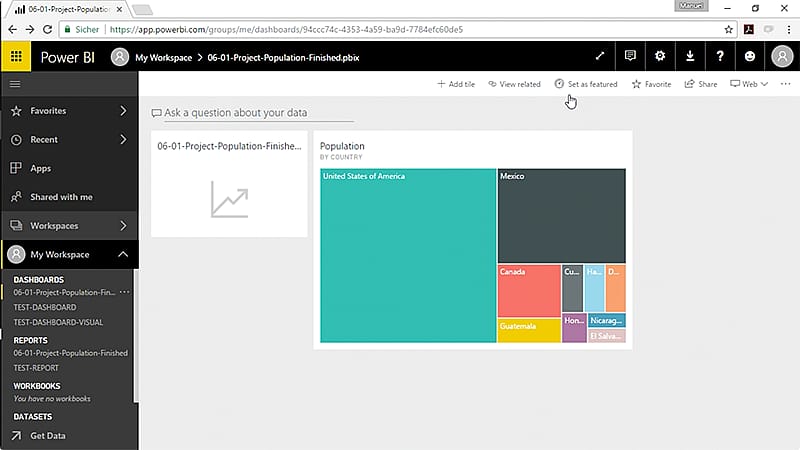
Task: Click Add tile
Action: 456,84
